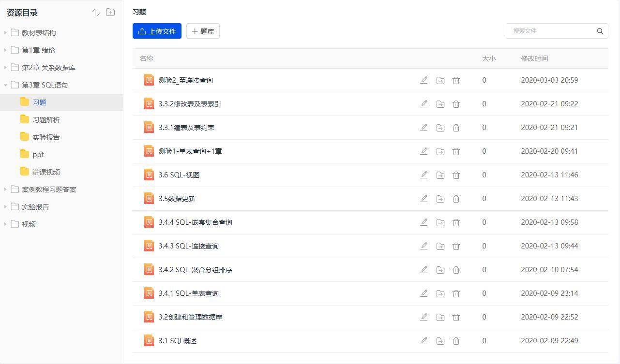
Task: Click the 题库 button
Action: pos(203,31)
